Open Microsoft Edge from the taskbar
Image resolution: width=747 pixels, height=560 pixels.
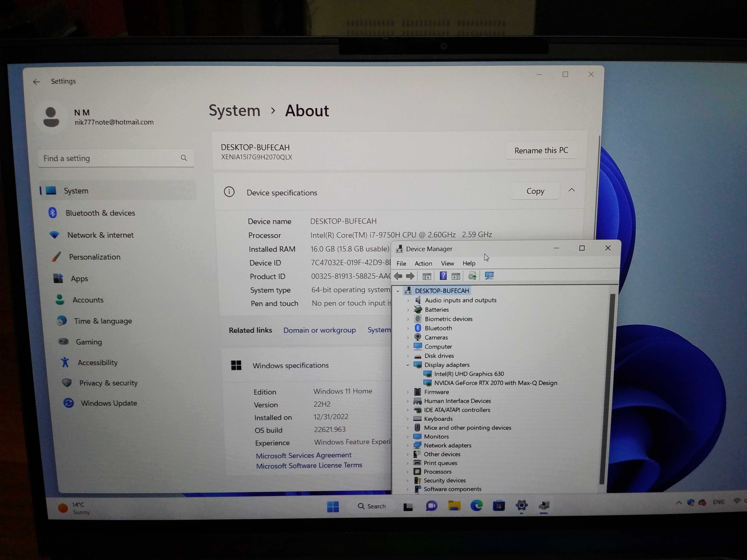click(476, 506)
